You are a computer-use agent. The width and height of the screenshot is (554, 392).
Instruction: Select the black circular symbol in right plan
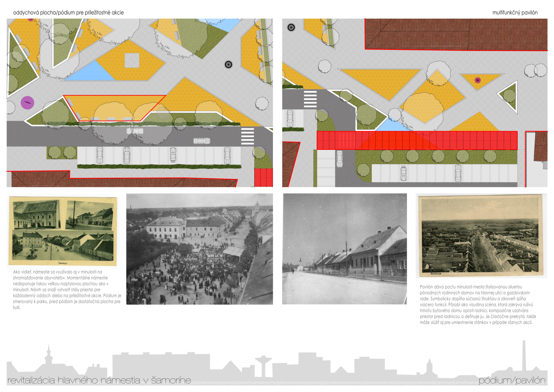(291, 28)
